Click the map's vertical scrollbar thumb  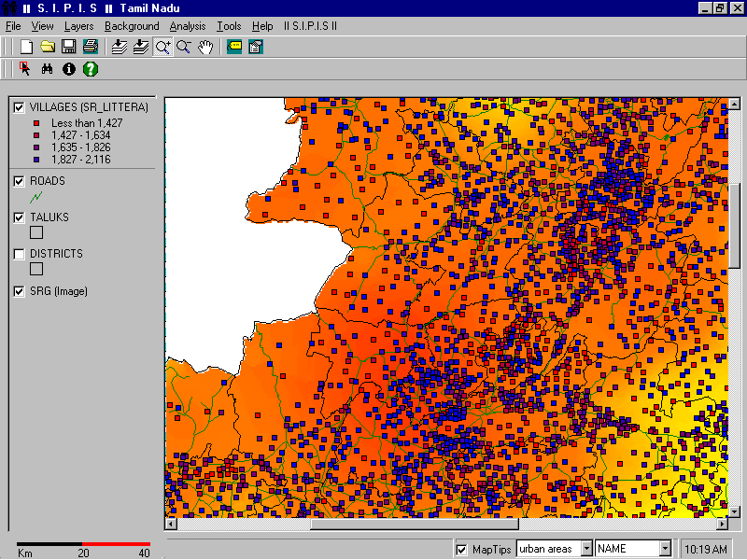click(734, 226)
